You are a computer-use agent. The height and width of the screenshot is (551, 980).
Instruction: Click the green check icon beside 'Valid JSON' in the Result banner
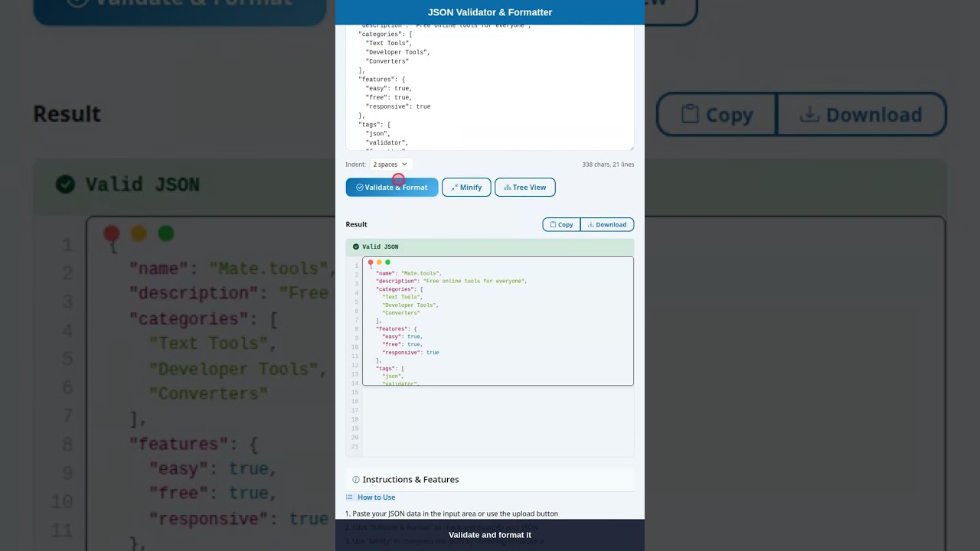(356, 247)
